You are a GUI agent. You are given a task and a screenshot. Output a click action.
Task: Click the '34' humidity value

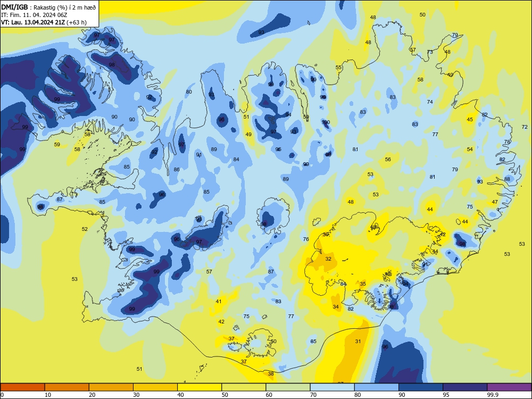click(336, 307)
